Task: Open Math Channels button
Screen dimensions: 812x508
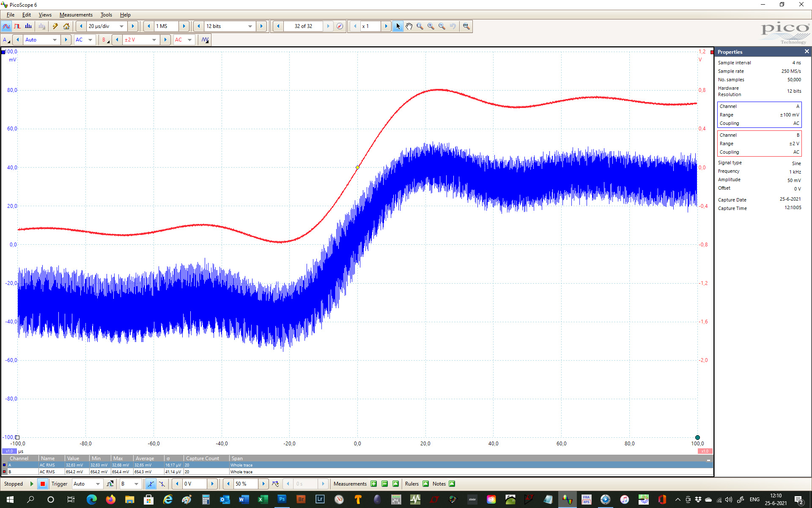Action: point(205,40)
